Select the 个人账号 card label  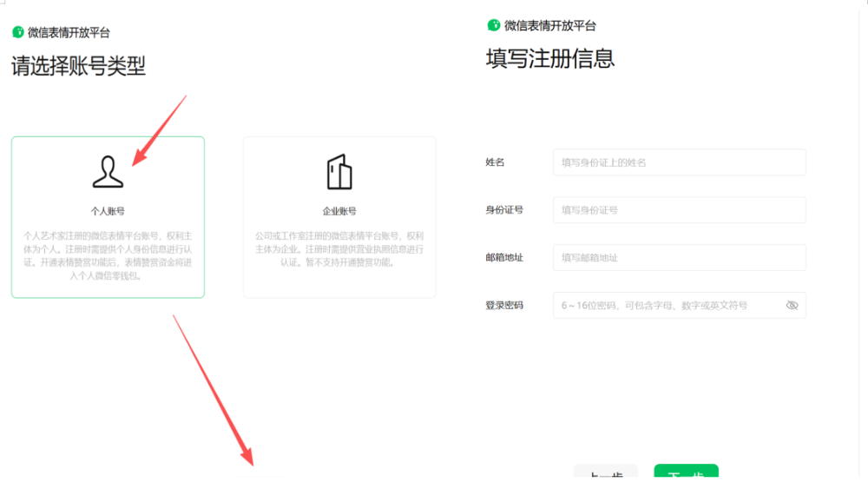pos(108,211)
